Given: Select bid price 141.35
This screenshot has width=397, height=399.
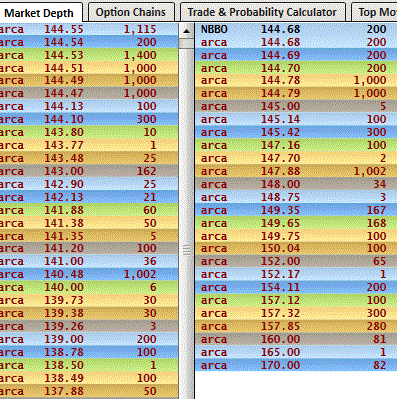Looking at the screenshot, I should click(64, 236).
